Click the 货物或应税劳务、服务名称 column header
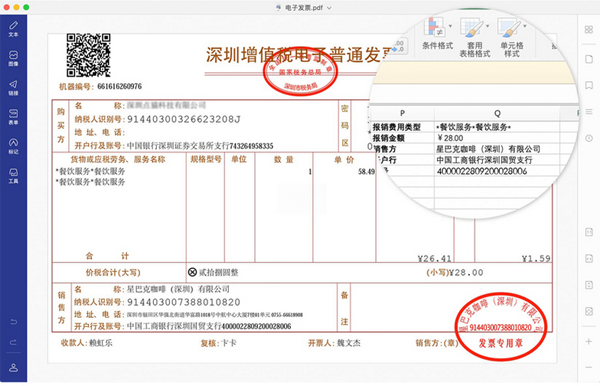Image resolution: width=600 pixels, height=386 pixels. 118,159
